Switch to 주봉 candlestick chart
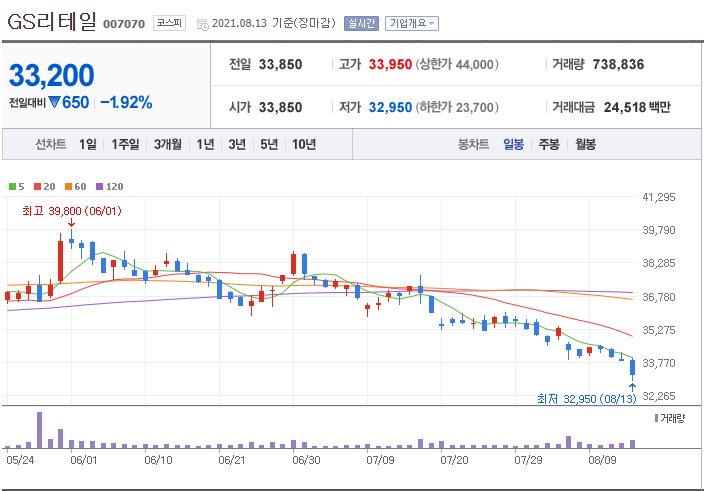The width and height of the screenshot is (704, 491). click(549, 144)
